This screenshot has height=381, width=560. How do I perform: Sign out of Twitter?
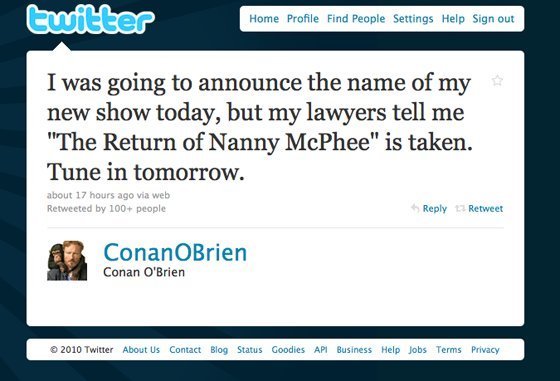(493, 19)
